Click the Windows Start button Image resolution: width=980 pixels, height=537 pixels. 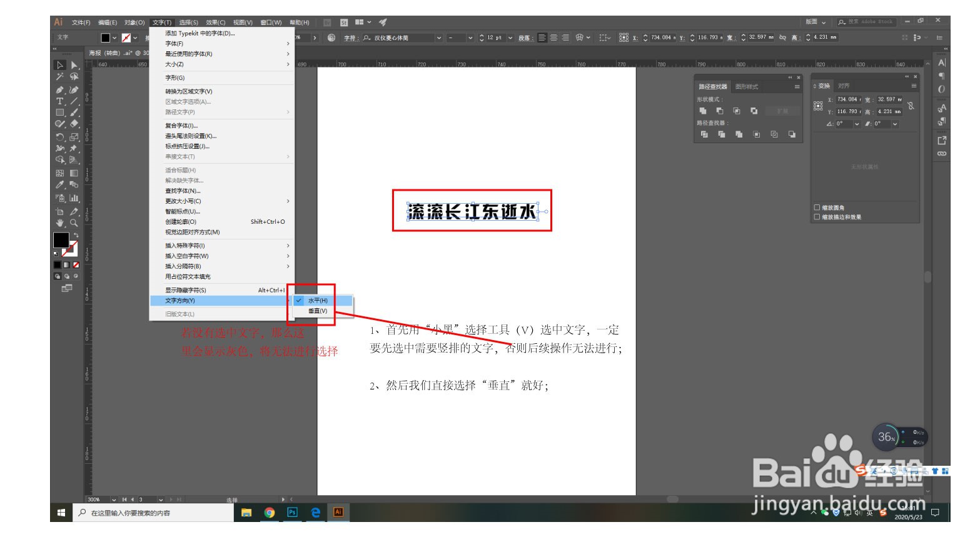[61, 513]
